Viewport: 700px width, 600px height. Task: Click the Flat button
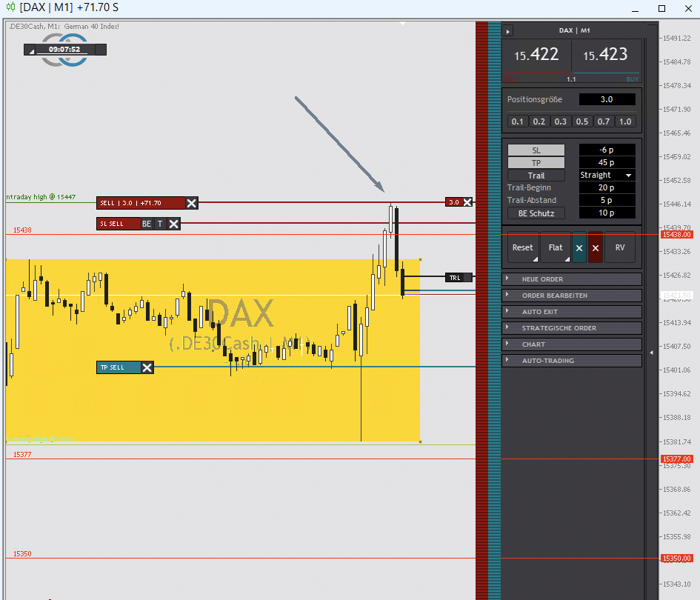point(556,247)
